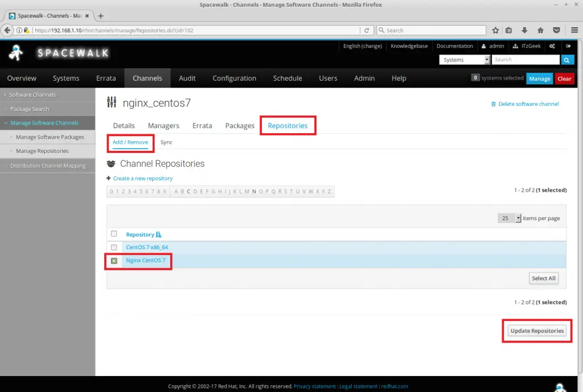
Task: Select the Add / Remove sub-tab
Action: pos(130,142)
